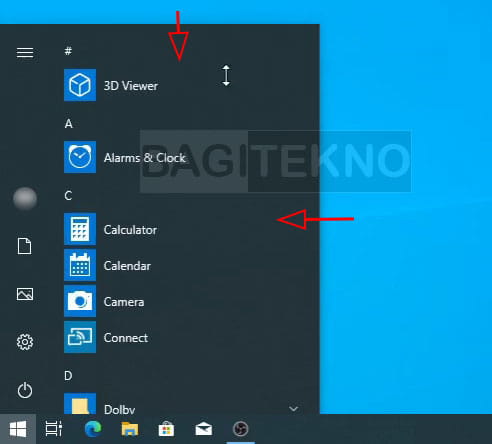Viewport: 492px width, 444px height.
Task: Open Power options in Start menu
Action: [x=25, y=390]
